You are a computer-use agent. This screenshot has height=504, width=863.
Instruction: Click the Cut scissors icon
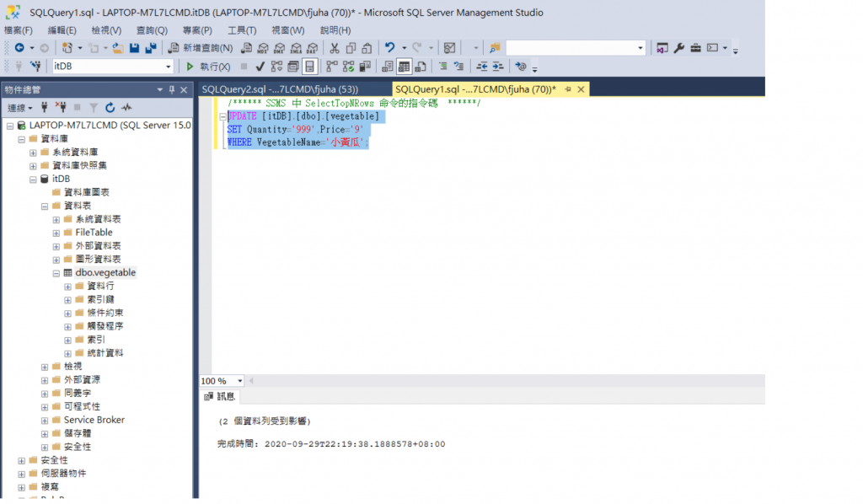(334, 48)
